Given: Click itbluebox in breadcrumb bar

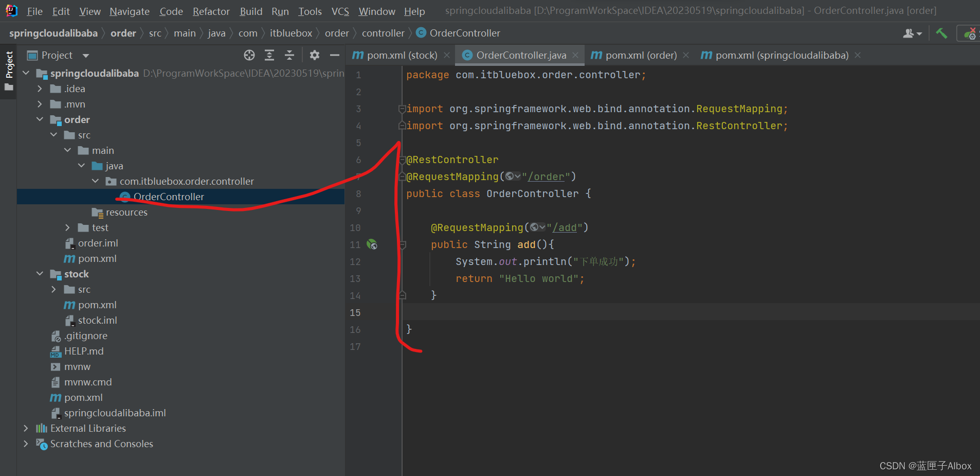Looking at the screenshot, I should point(291,33).
